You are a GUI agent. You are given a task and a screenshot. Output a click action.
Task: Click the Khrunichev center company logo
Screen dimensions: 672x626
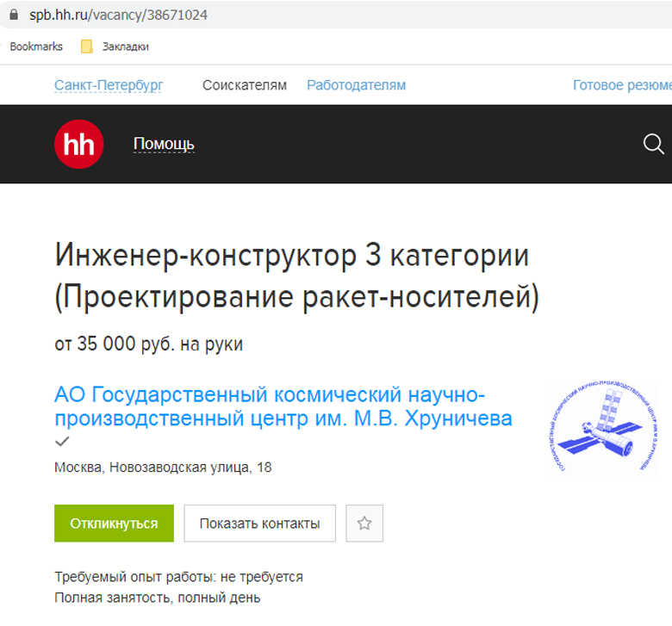pyautogui.click(x=603, y=430)
